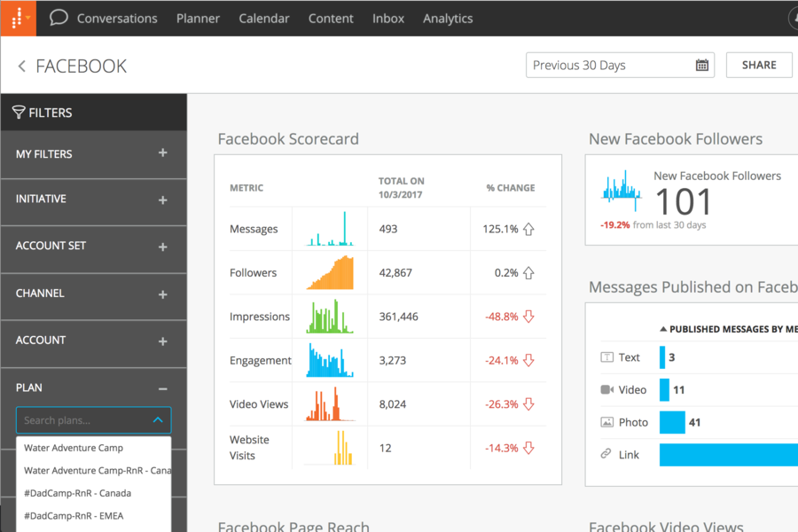Click the Conversations speech bubble icon
The image size is (798, 532).
tap(59, 18)
